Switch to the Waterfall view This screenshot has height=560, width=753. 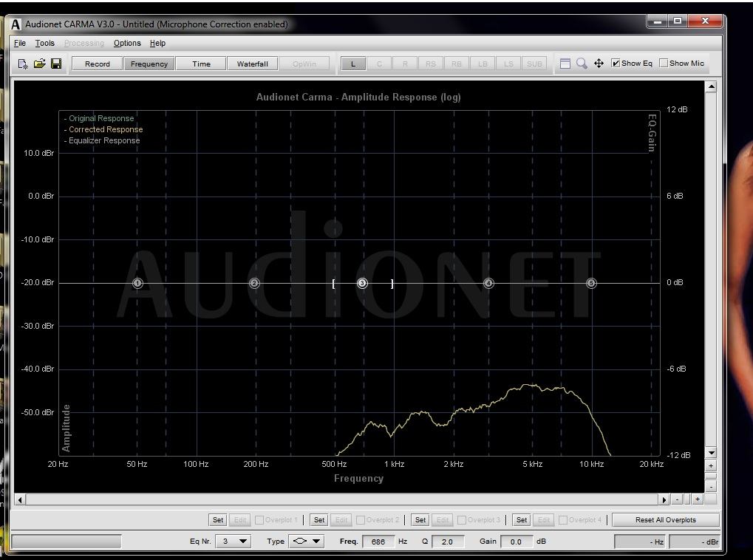(x=252, y=64)
